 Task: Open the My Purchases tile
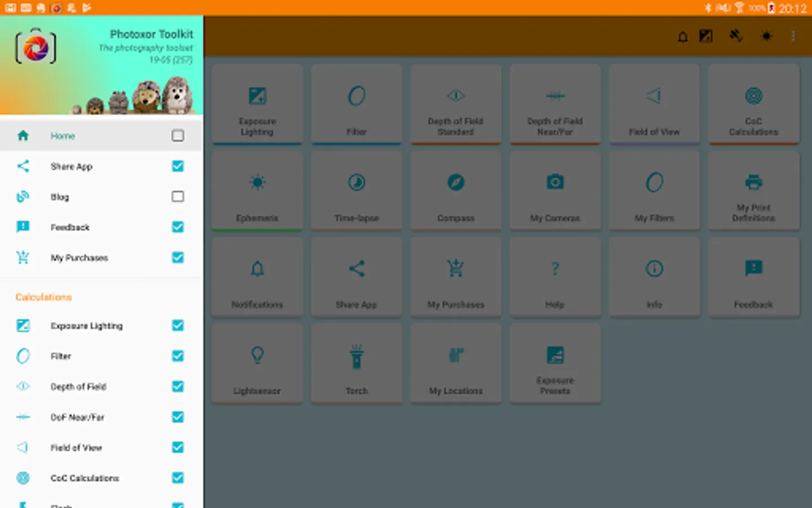click(456, 277)
